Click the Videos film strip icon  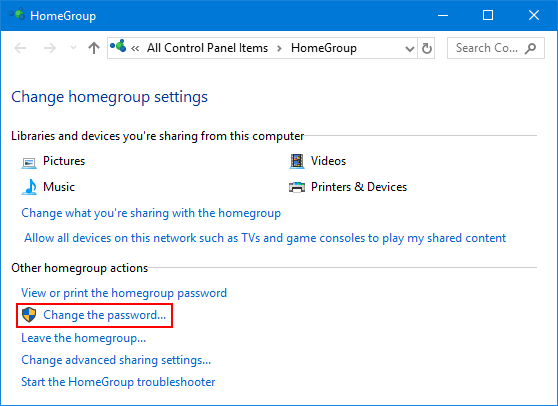297,161
